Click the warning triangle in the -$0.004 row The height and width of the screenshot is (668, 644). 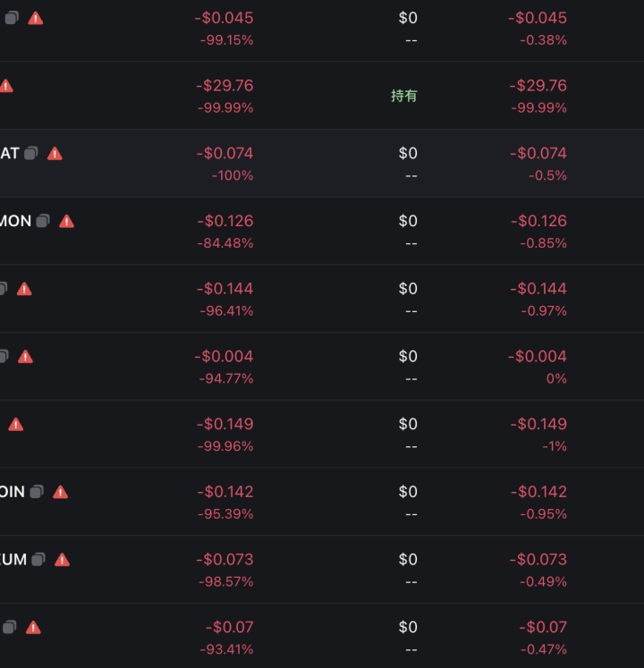pos(25,357)
